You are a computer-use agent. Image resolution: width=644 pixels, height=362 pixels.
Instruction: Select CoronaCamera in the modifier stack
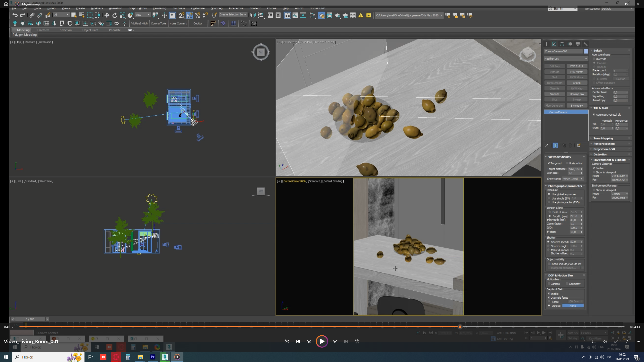tap(558, 112)
